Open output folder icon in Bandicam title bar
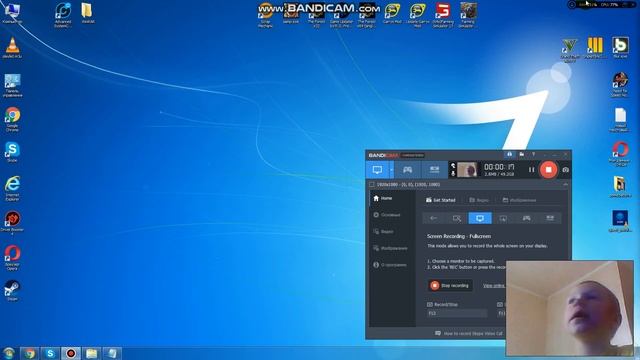Viewport: 640px width, 360px height. 522,154
